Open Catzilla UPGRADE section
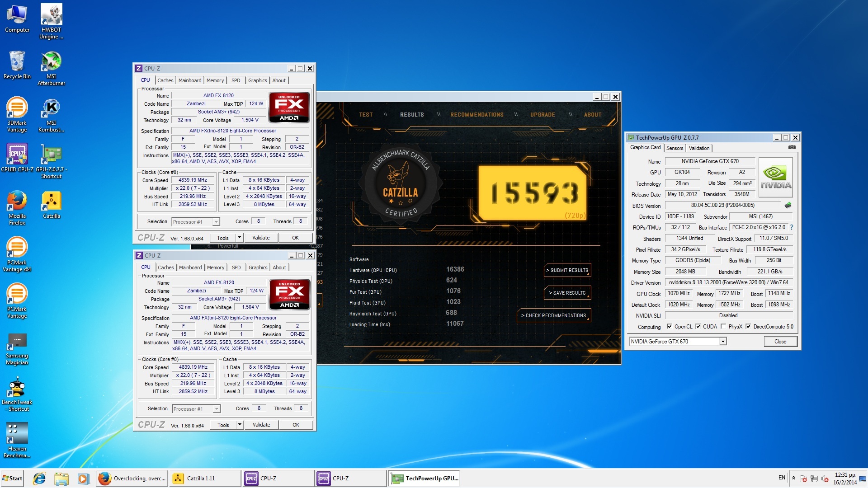 tap(542, 115)
